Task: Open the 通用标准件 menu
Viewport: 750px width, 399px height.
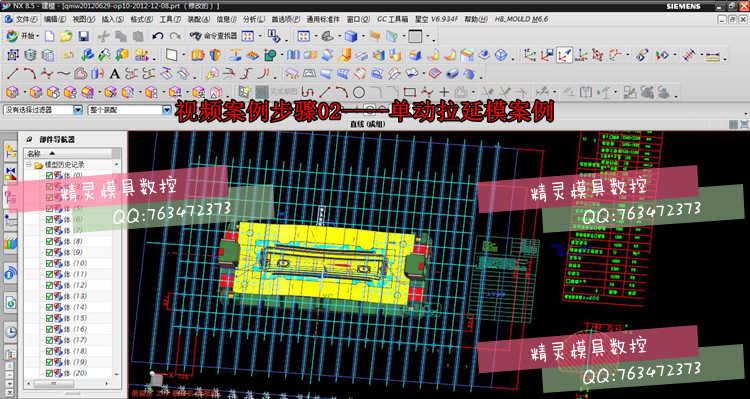Action: (x=323, y=20)
